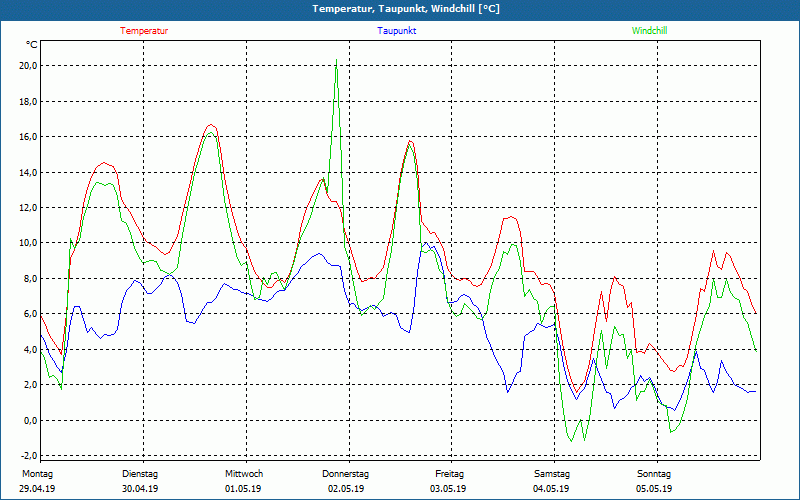
Task: Click the chart title bar text
Action: point(399,9)
